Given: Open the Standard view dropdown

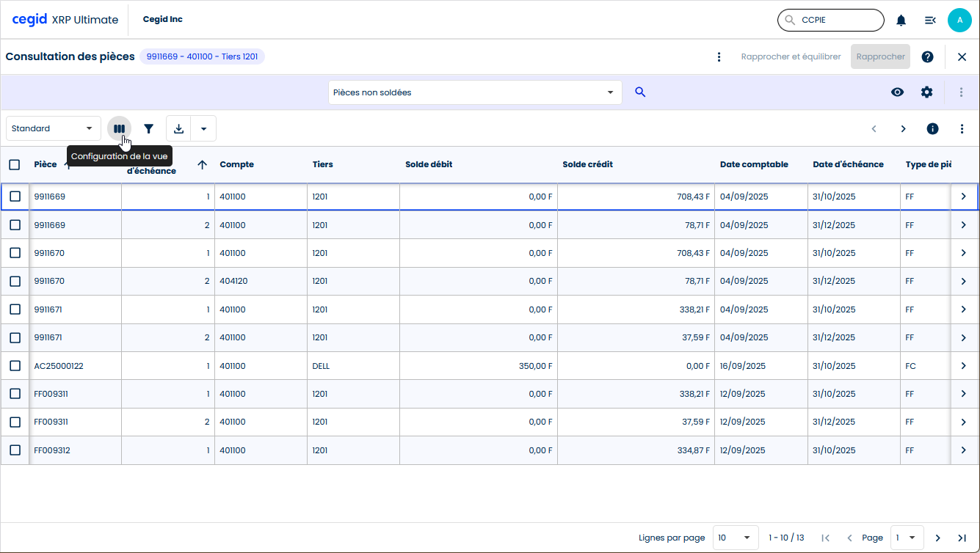Looking at the screenshot, I should click(53, 128).
